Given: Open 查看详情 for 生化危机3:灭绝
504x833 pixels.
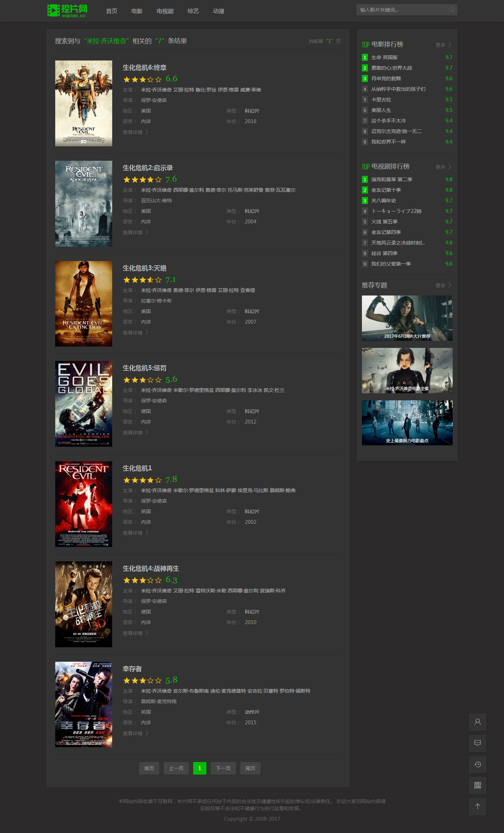Looking at the screenshot, I should pyautogui.click(x=135, y=333).
